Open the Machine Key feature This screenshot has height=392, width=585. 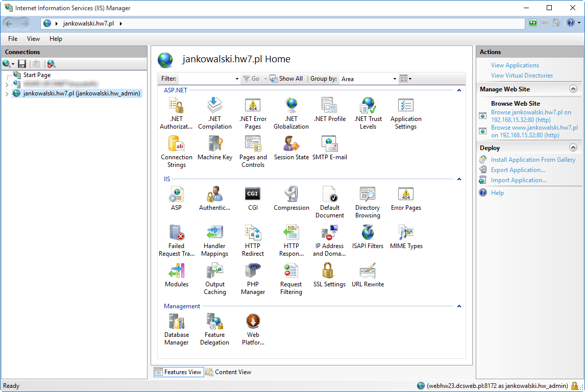pyautogui.click(x=215, y=148)
